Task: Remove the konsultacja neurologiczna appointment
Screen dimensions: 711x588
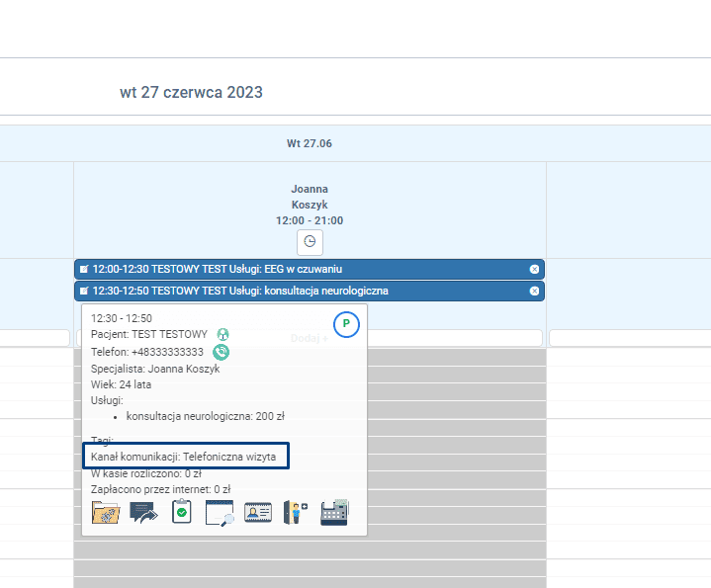Action: pos(534,291)
